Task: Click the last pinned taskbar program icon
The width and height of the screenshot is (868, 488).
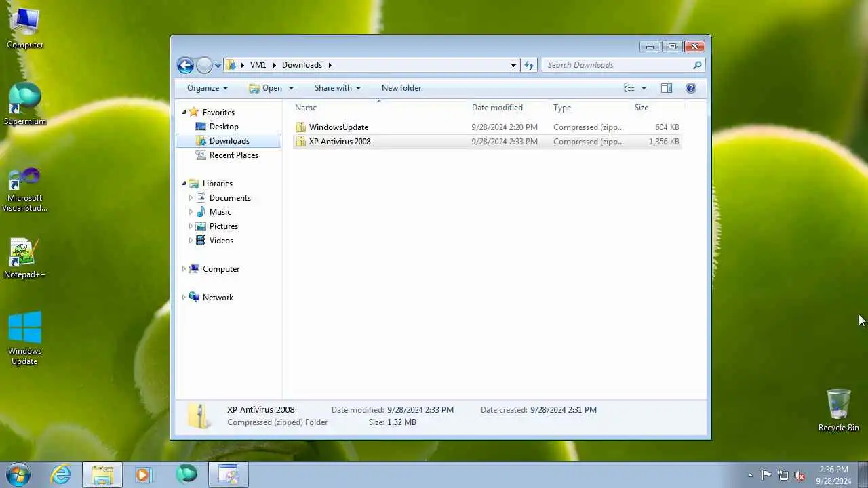Action: [229, 474]
